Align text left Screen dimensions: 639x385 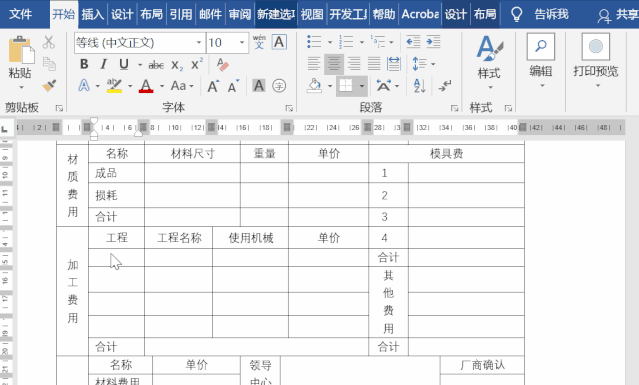pos(314,64)
